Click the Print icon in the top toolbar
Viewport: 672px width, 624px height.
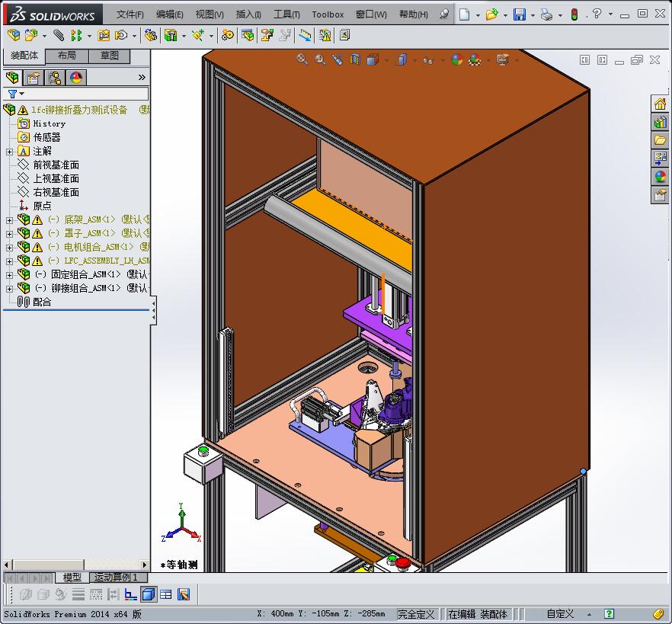546,14
